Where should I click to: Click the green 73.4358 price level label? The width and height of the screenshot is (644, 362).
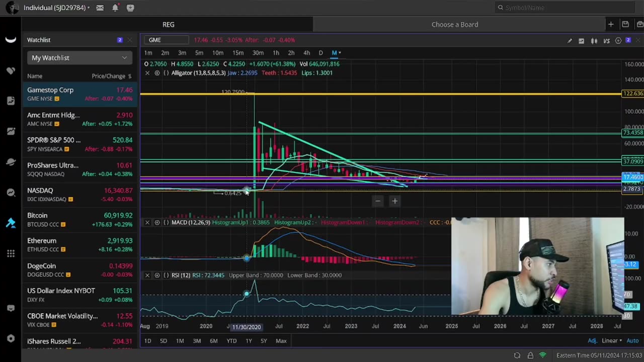pos(633,133)
